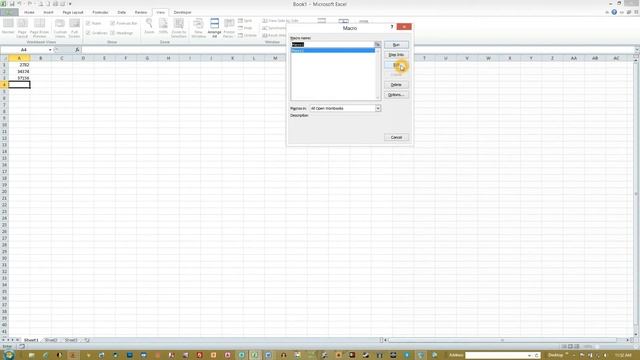
Task: Open the taskbar Address field dropdown
Action: tap(529, 355)
